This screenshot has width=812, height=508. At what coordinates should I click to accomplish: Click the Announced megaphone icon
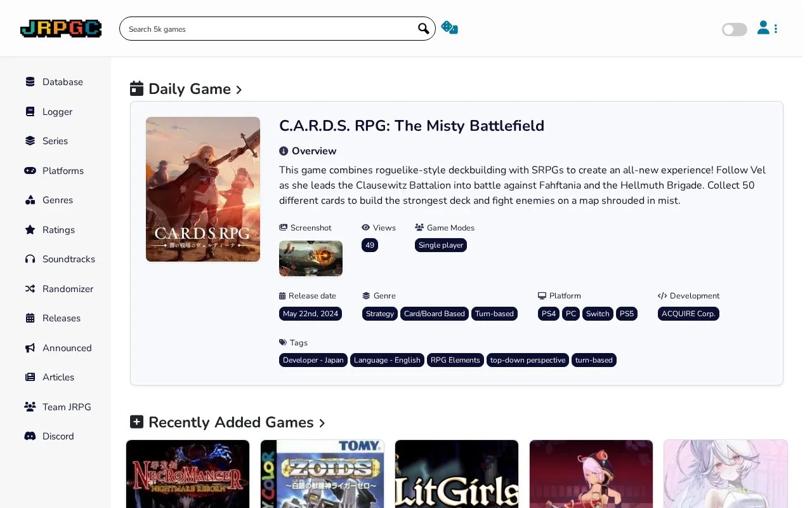point(30,348)
